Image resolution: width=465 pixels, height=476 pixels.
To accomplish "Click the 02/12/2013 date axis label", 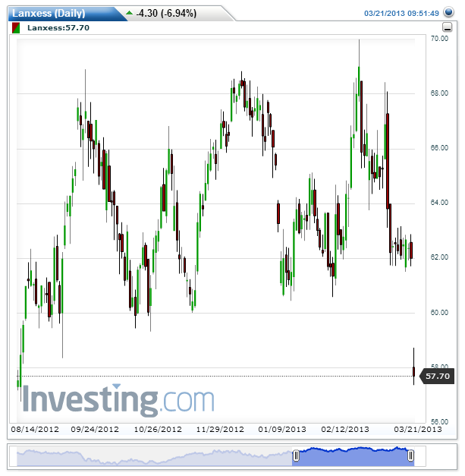I will click(345, 429).
